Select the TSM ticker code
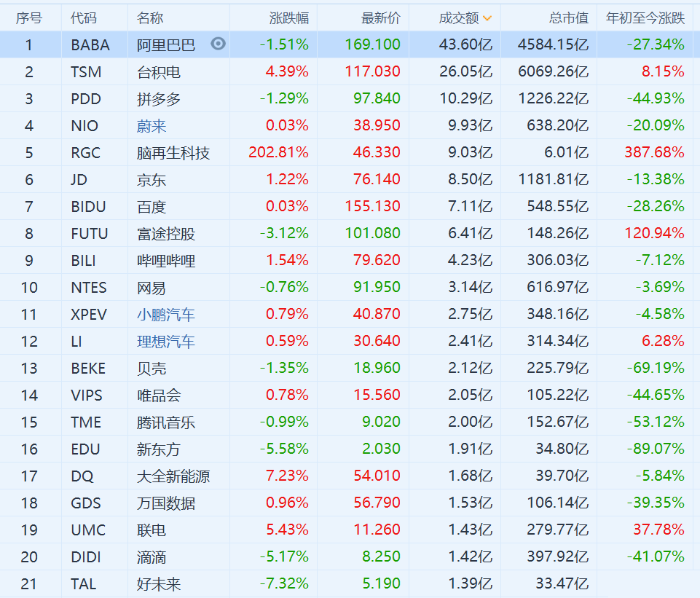 (x=86, y=72)
